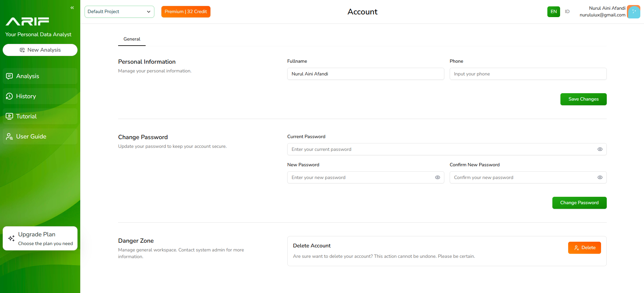The width and height of the screenshot is (644, 293).
Task: Click the user name Nurul Aini Afandi
Action: click(x=607, y=8)
